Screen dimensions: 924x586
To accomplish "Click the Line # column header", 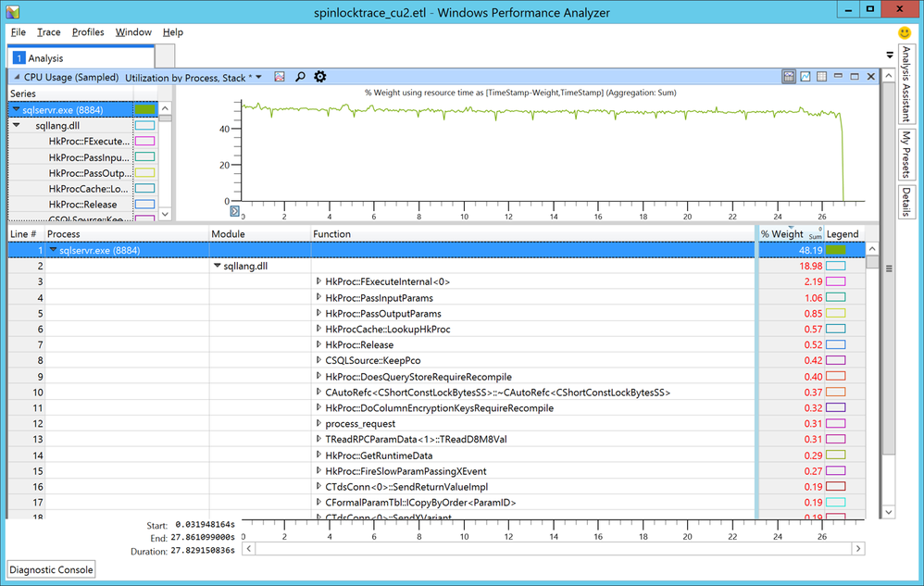I will (x=26, y=234).
